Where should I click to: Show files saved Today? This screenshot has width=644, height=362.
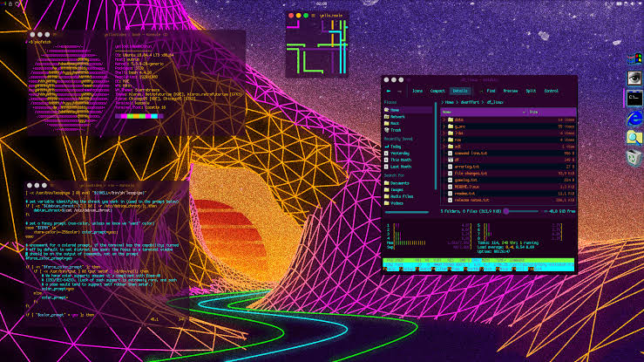[393, 147]
